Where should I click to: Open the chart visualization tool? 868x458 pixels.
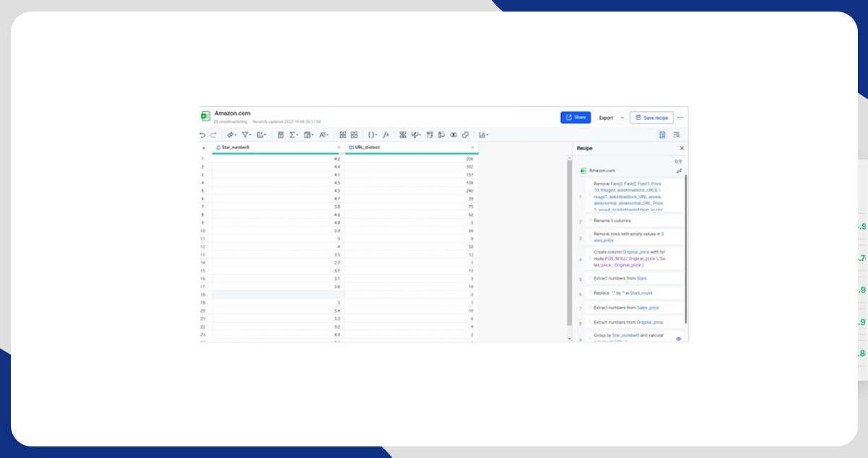pos(482,135)
